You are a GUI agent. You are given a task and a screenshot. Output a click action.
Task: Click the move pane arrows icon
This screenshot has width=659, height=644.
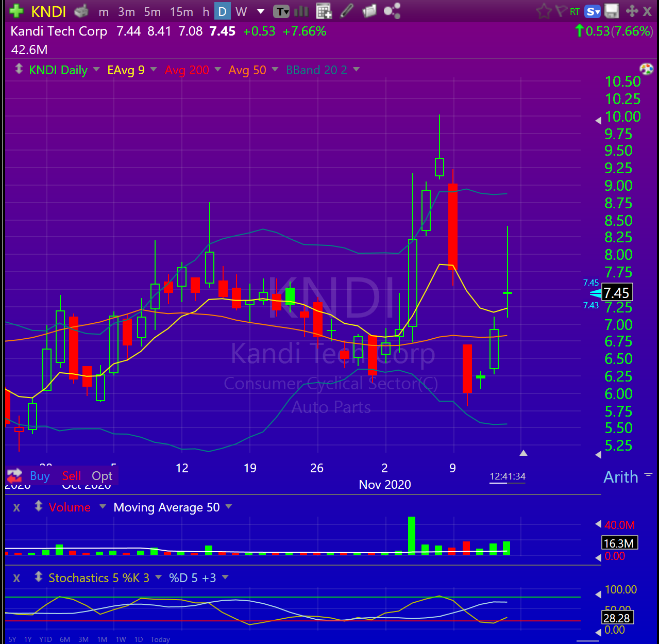(632, 11)
